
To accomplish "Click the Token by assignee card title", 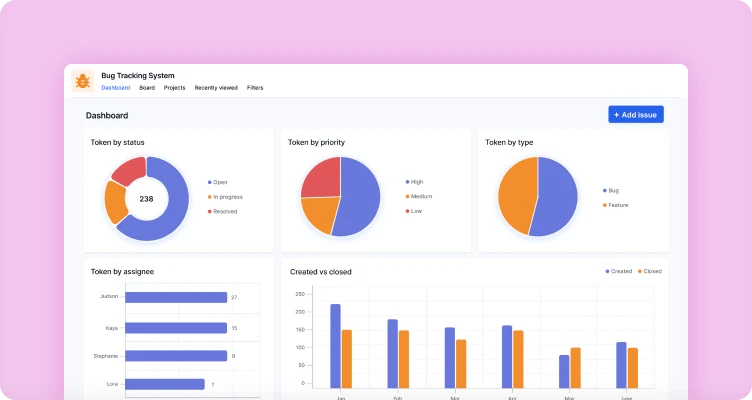I will pyautogui.click(x=122, y=271).
